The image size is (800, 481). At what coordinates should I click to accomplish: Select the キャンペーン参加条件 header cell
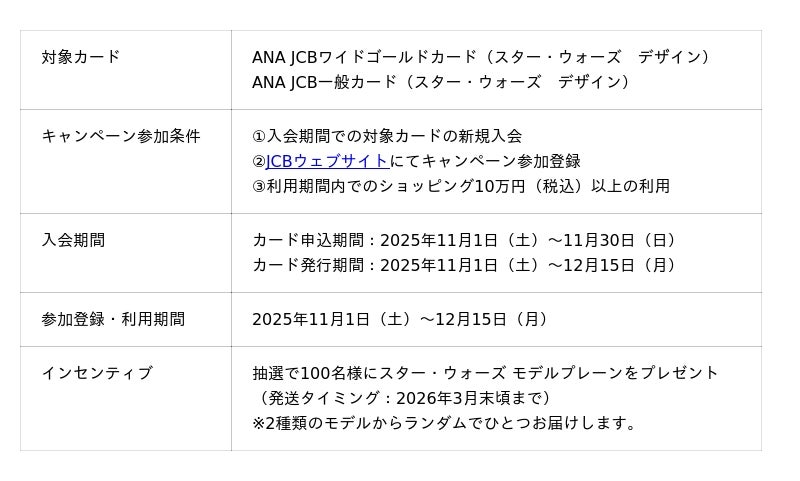pos(121,136)
